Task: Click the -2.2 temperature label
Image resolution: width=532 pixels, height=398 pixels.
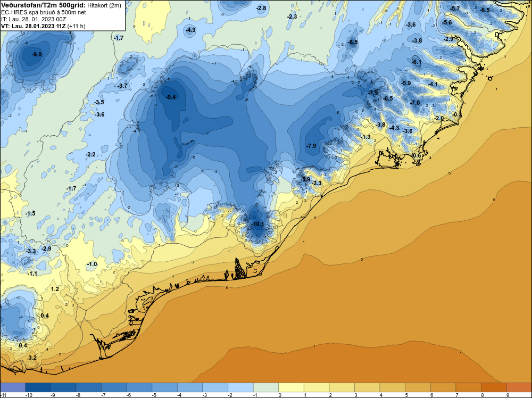Action: [x=90, y=154]
